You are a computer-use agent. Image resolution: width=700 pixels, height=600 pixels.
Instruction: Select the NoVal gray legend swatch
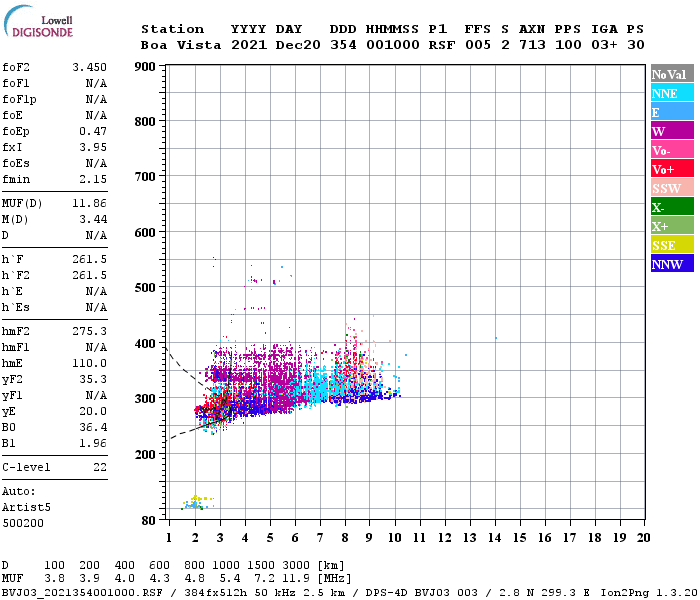tap(672, 74)
